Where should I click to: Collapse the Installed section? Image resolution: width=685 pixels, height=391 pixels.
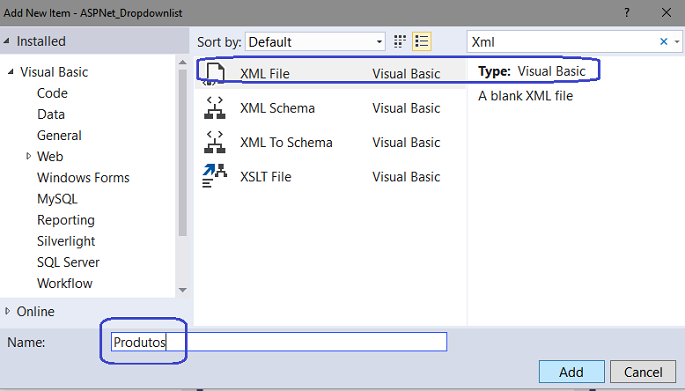pyautogui.click(x=7, y=41)
